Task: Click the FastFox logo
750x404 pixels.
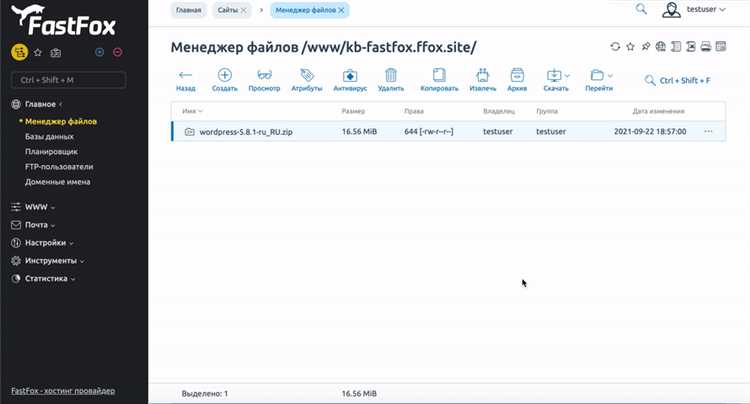Action: (63, 21)
